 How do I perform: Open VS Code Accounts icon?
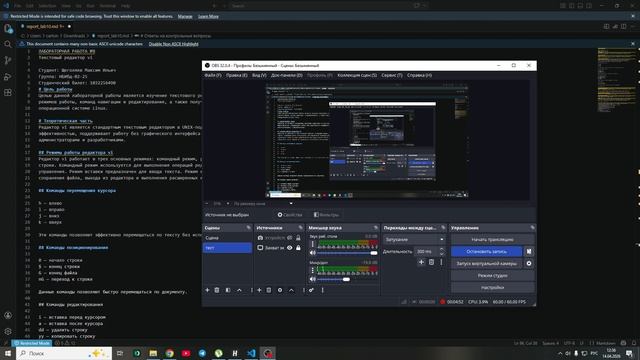tap(8, 315)
